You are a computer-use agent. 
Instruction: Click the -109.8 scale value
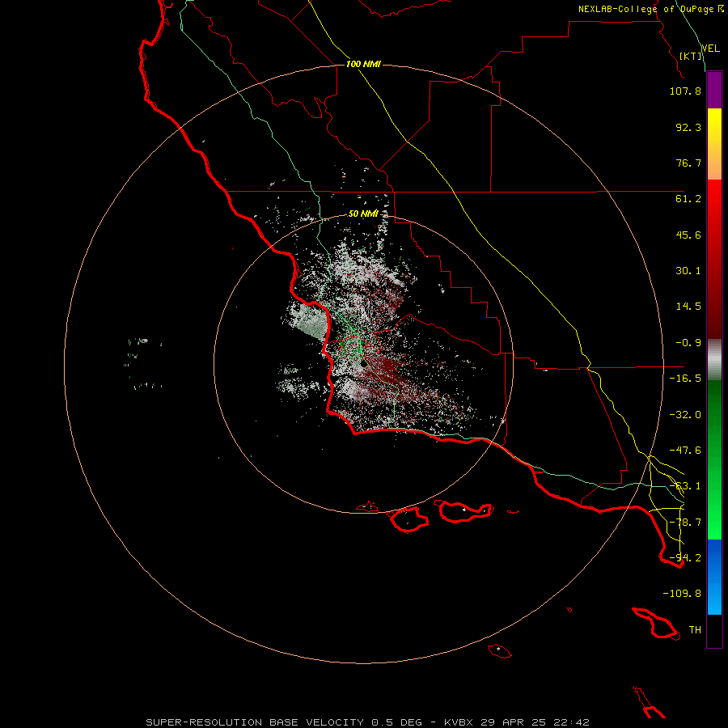[682, 594]
